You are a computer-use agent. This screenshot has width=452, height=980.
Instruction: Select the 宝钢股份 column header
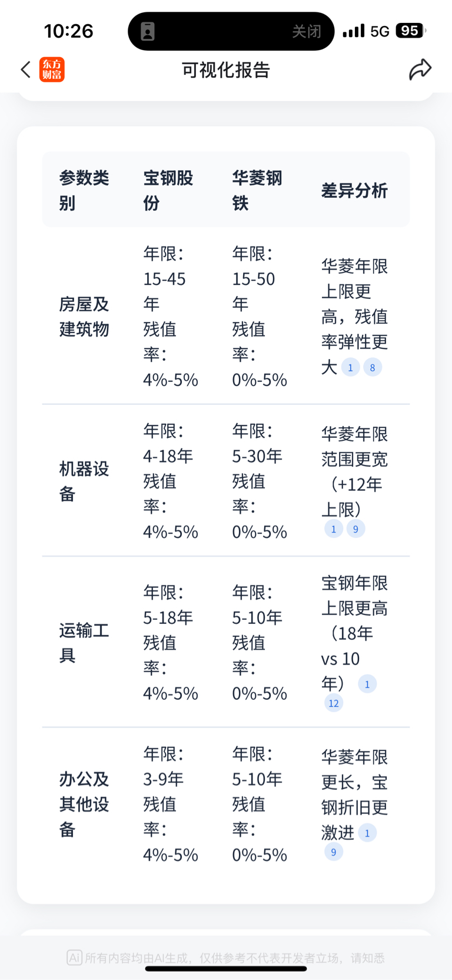168,190
